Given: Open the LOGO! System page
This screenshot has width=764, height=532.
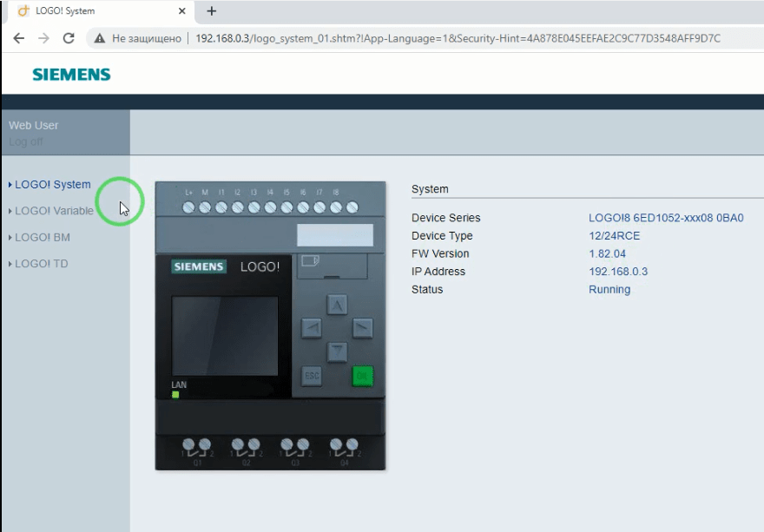Looking at the screenshot, I should (x=52, y=185).
